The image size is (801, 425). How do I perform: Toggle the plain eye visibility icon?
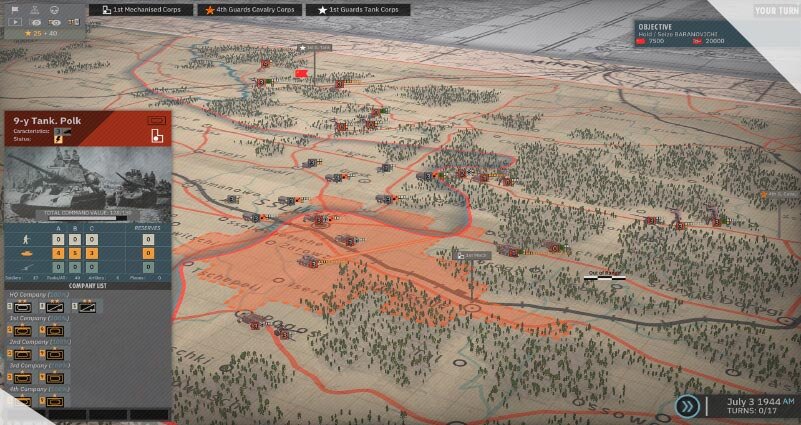(x=36, y=22)
